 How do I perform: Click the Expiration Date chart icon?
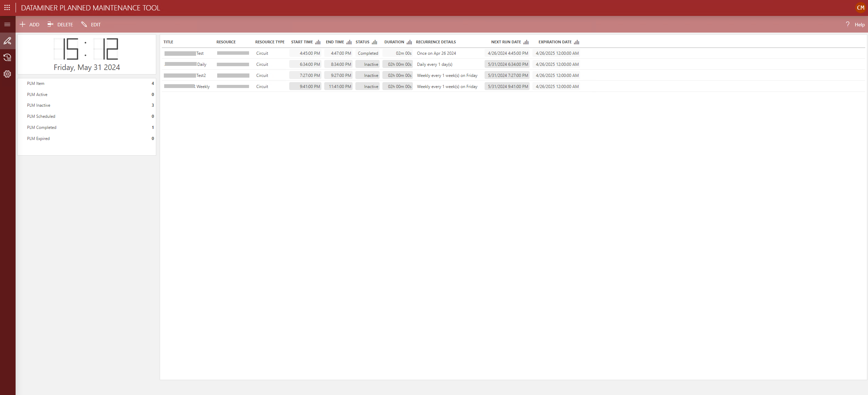(576, 42)
